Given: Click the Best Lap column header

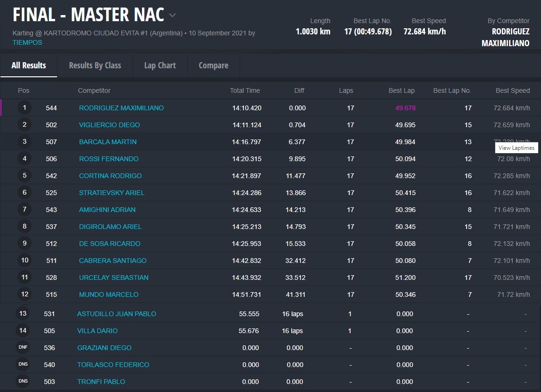Looking at the screenshot, I should tap(401, 90).
